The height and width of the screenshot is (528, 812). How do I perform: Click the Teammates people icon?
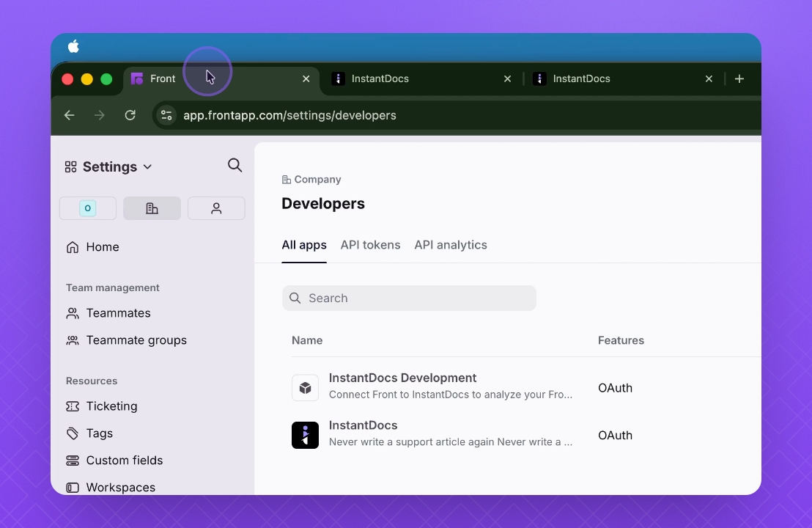coord(73,313)
